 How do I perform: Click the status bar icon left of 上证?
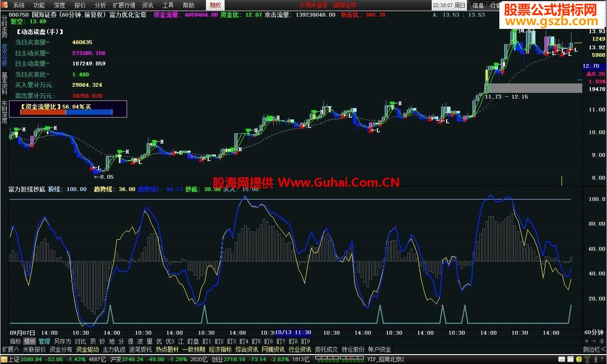coord(4,360)
